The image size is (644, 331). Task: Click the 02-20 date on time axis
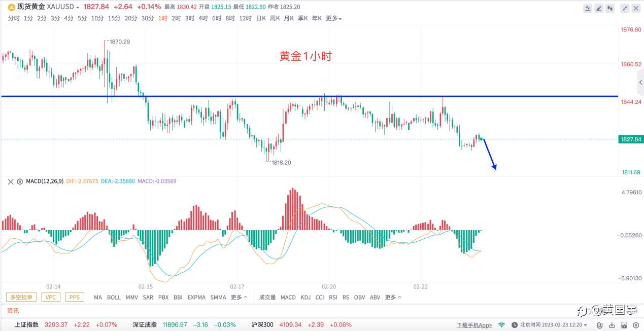pyautogui.click(x=329, y=286)
